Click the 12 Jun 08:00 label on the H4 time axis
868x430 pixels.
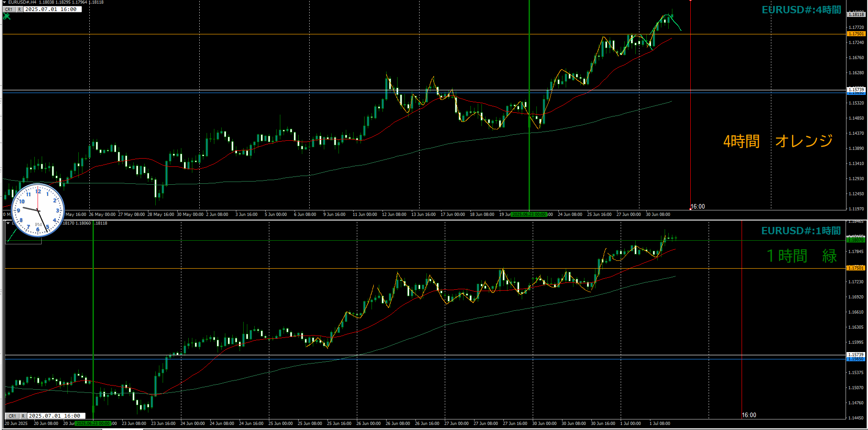(394, 214)
